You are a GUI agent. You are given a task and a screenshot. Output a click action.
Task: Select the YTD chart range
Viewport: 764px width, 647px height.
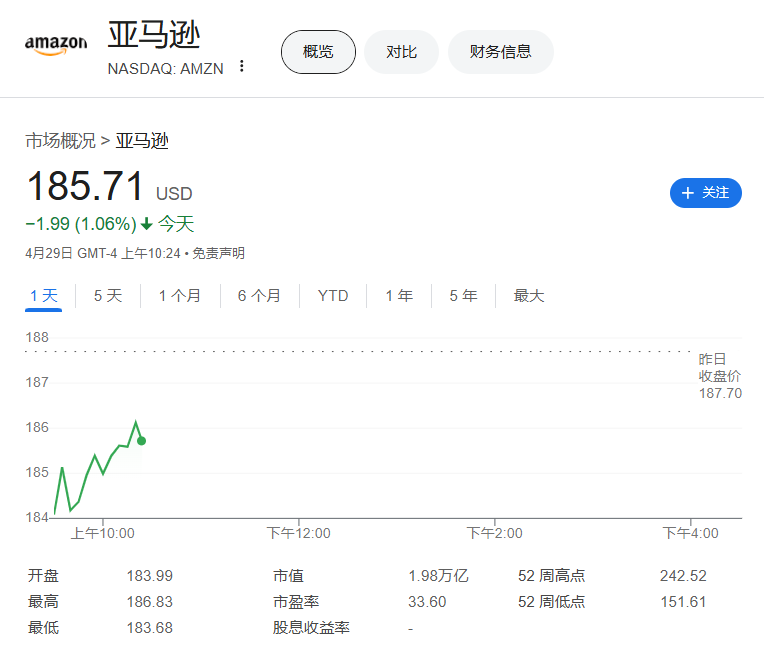pos(333,296)
